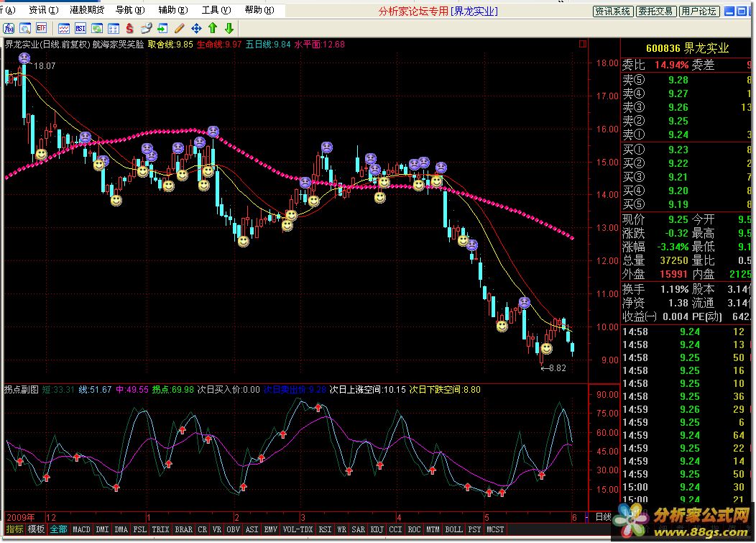
Task: Select the WR indicator tab
Action: [x=342, y=529]
